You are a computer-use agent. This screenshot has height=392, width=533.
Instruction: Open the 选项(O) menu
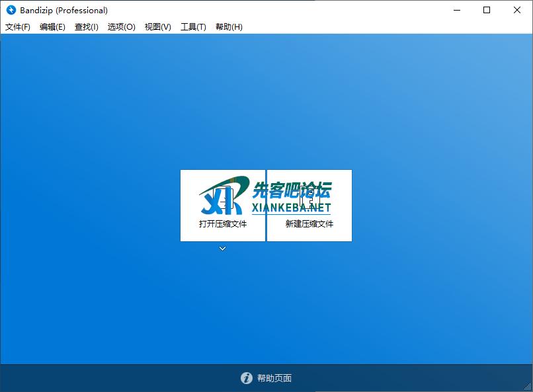122,27
